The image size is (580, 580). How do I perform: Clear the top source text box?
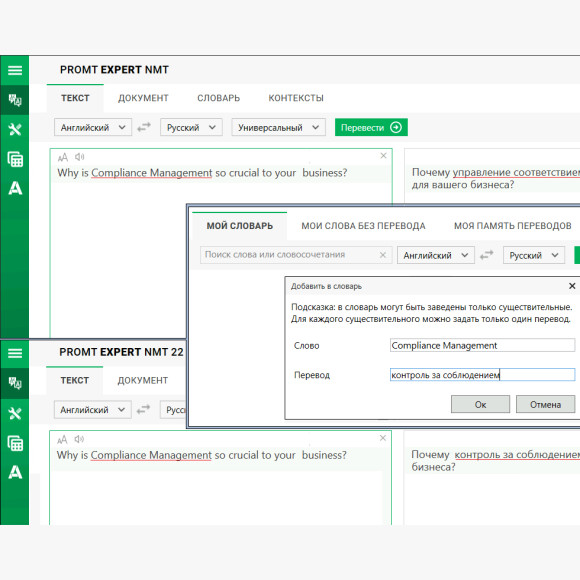(x=384, y=156)
